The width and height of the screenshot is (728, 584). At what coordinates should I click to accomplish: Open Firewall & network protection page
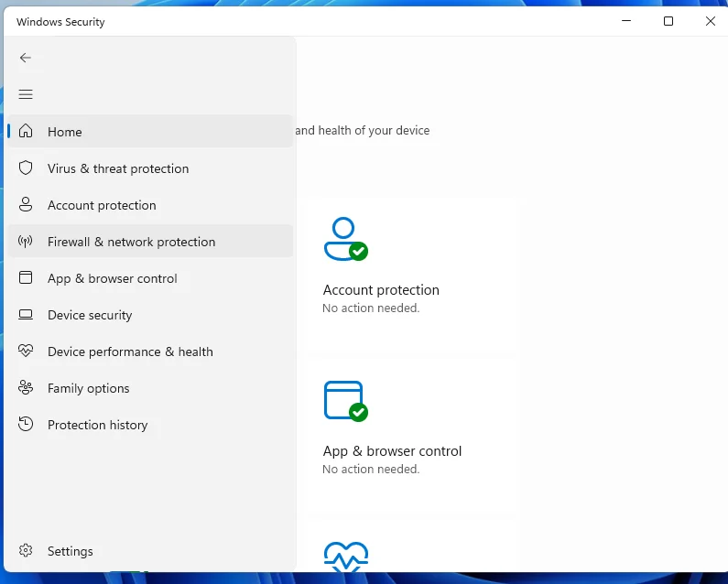click(x=131, y=242)
